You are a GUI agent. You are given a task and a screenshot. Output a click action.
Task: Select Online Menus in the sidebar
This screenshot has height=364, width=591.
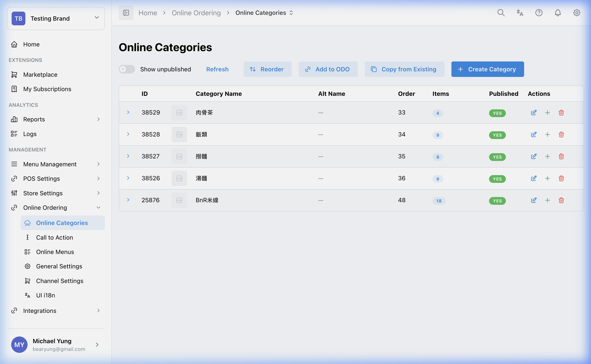click(x=55, y=252)
